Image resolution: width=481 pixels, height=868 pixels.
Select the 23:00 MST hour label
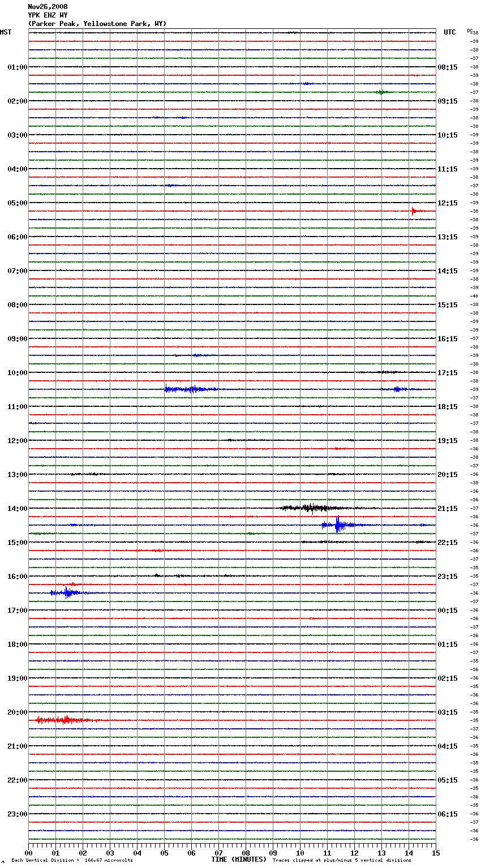tap(17, 814)
